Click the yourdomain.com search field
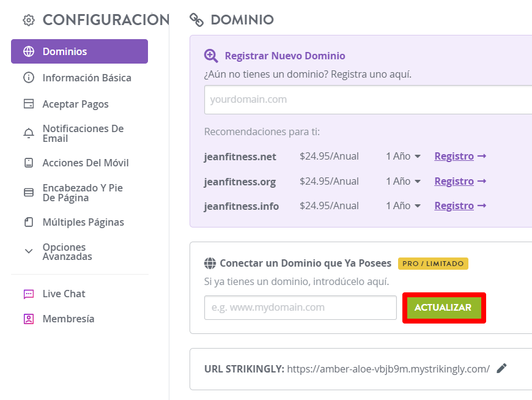The width and height of the screenshot is (532, 400). (368, 100)
